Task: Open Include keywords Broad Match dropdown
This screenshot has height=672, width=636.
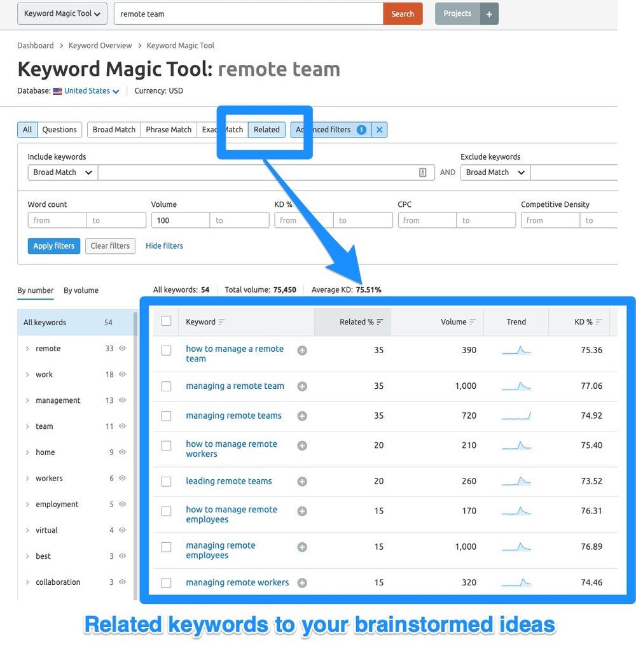Action: (63, 172)
